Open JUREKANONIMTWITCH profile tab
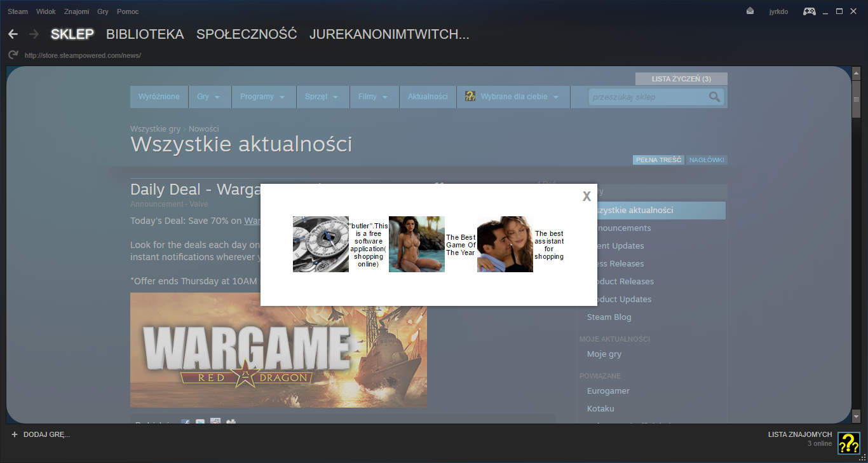The width and height of the screenshot is (868, 463). (389, 34)
